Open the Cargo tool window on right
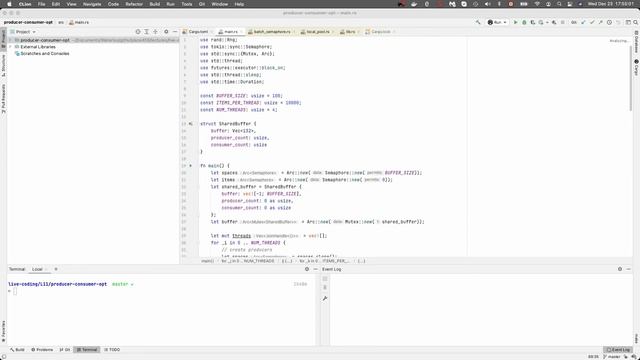The height and width of the screenshot is (360, 640). point(636,67)
